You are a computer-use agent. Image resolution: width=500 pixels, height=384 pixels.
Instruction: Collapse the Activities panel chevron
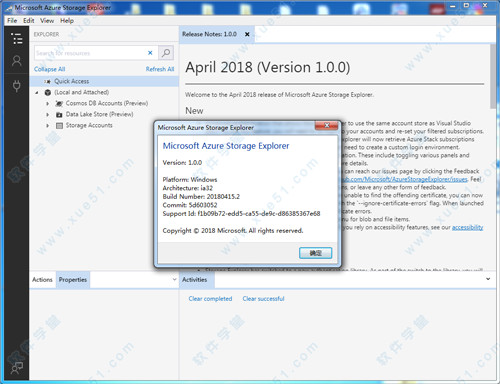[488, 279]
